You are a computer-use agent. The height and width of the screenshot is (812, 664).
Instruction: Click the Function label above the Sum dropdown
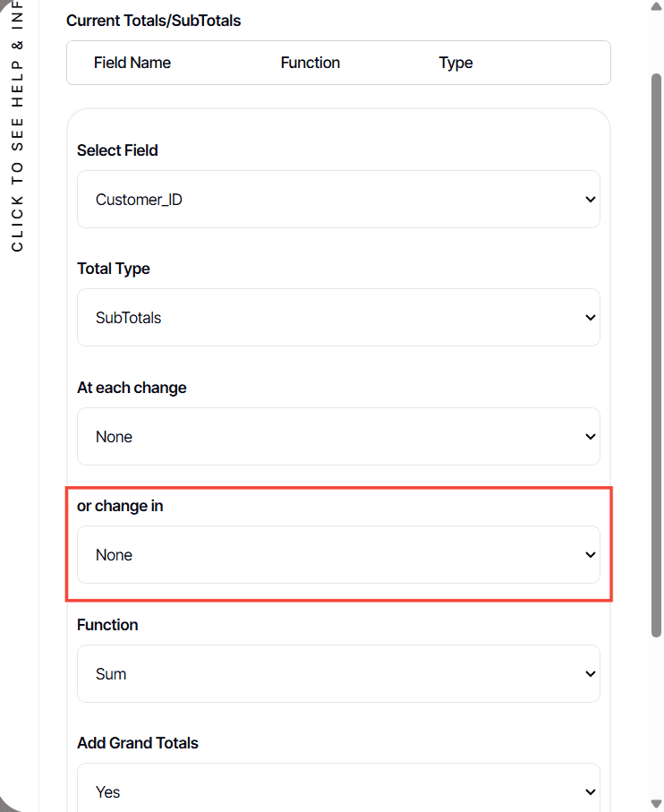click(107, 625)
